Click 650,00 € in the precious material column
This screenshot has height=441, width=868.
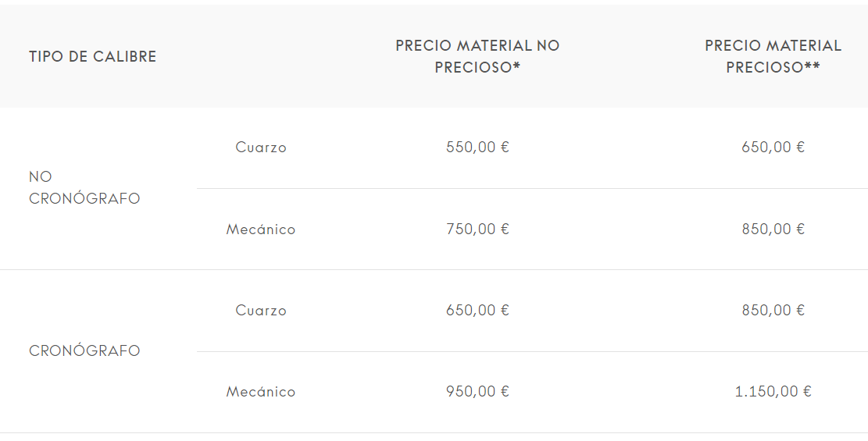point(773,148)
